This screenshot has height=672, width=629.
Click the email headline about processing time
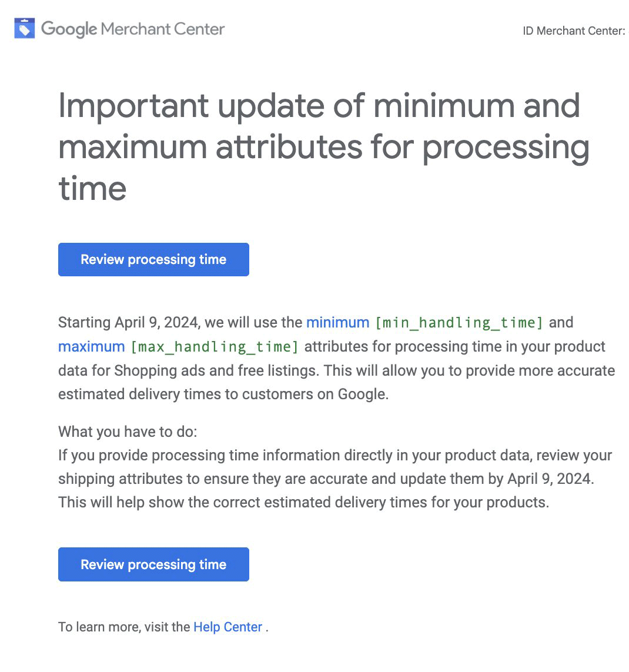click(x=323, y=147)
